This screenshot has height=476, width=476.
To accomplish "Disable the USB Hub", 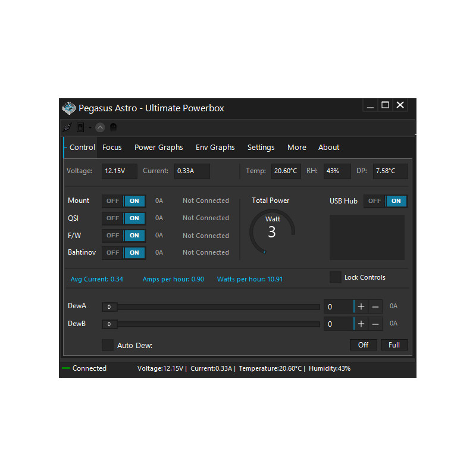I will (374, 201).
